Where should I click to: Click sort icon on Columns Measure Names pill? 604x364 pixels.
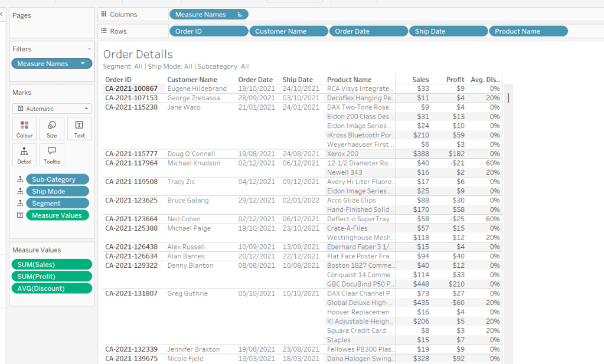point(240,15)
